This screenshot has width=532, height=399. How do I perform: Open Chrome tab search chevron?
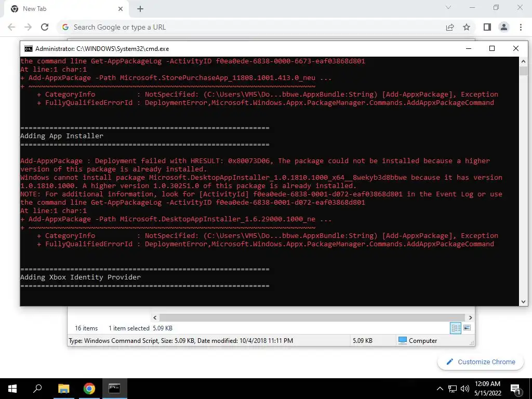(x=448, y=7)
